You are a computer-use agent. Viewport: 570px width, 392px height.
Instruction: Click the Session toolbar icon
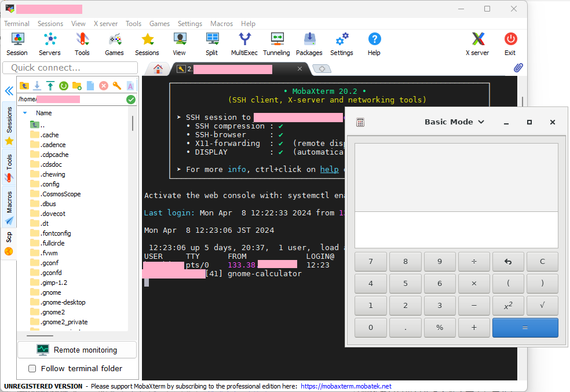tap(17, 44)
